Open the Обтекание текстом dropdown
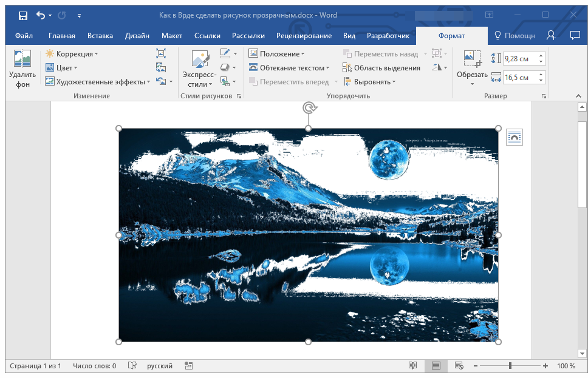 290,68
